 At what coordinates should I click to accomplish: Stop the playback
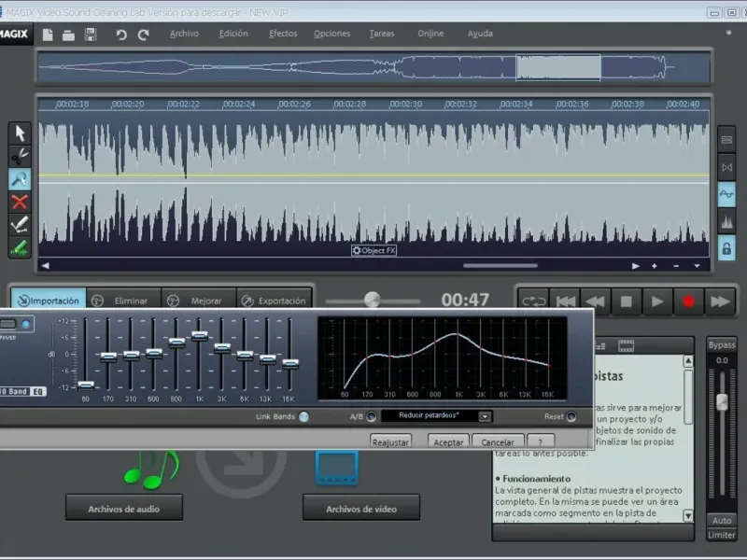tap(627, 301)
